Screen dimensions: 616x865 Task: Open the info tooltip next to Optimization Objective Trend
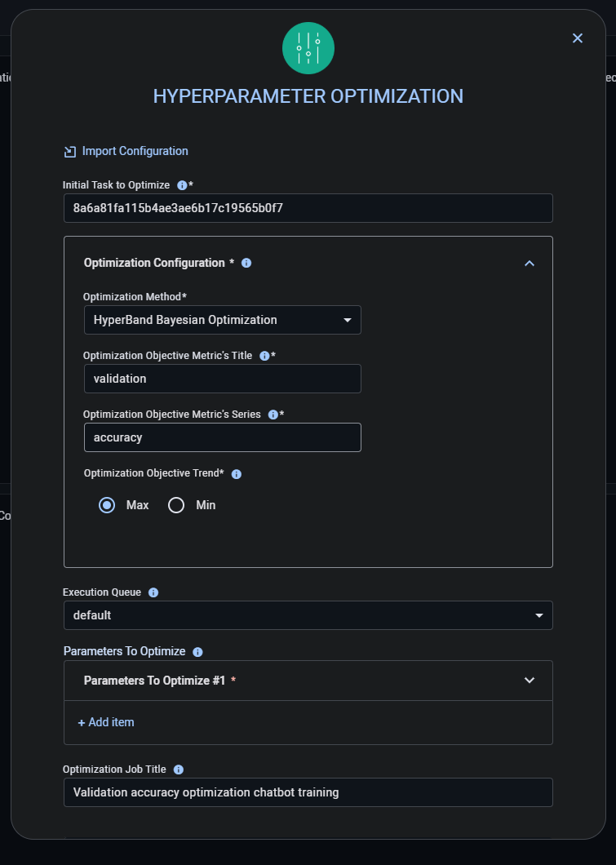tap(236, 473)
